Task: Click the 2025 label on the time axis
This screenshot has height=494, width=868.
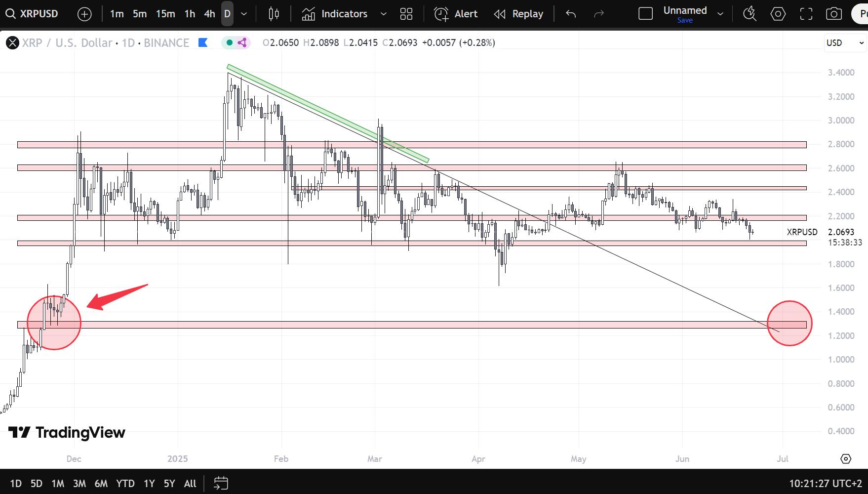Action: click(177, 458)
